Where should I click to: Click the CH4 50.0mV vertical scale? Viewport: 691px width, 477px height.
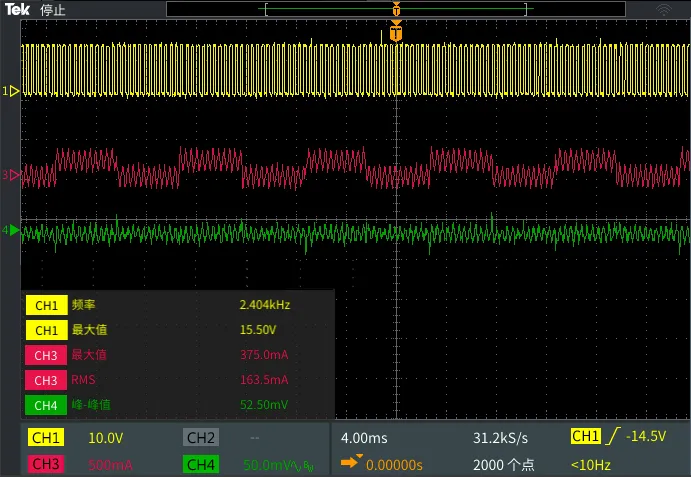point(269,465)
